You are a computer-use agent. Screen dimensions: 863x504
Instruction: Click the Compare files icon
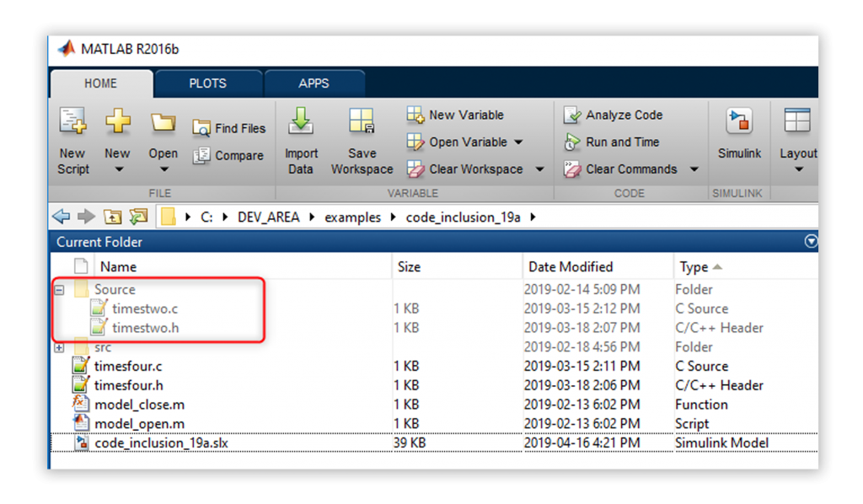(201, 156)
